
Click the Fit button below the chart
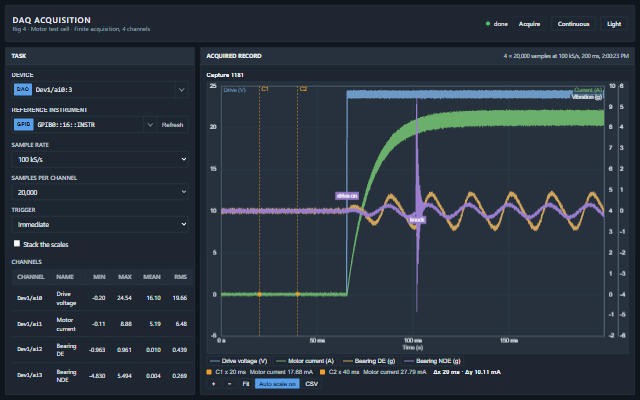(x=246, y=384)
